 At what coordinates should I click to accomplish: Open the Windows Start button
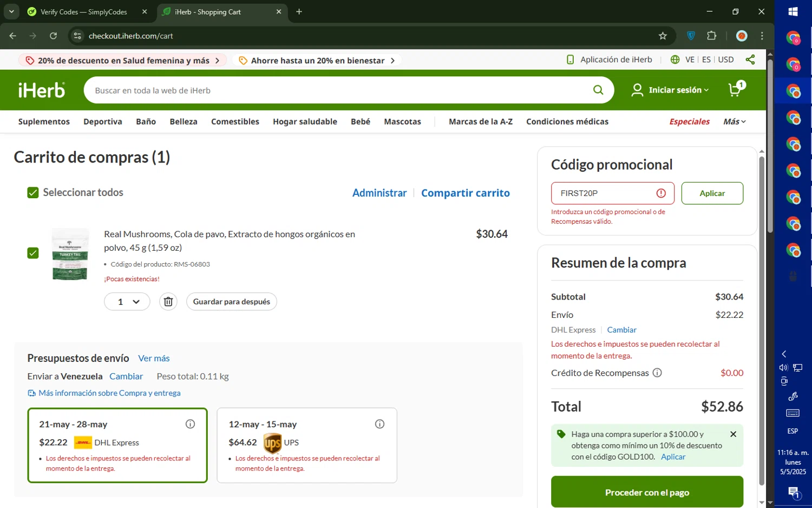pyautogui.click(x=793, y=11)
